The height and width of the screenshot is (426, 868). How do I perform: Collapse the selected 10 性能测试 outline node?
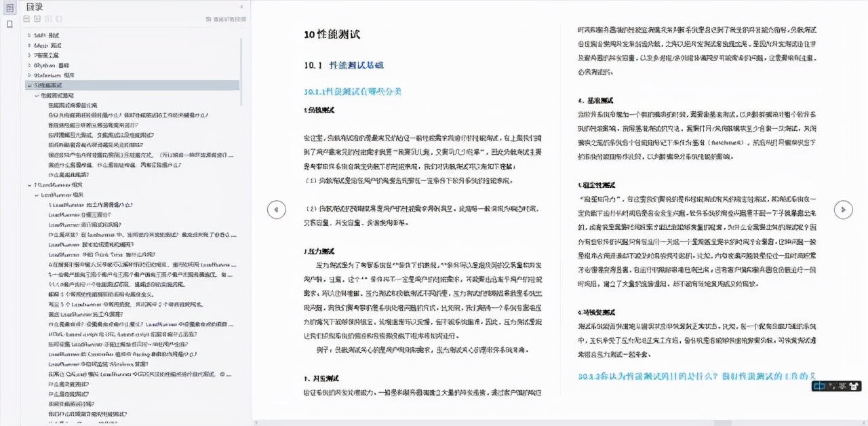tap(29, 85)
